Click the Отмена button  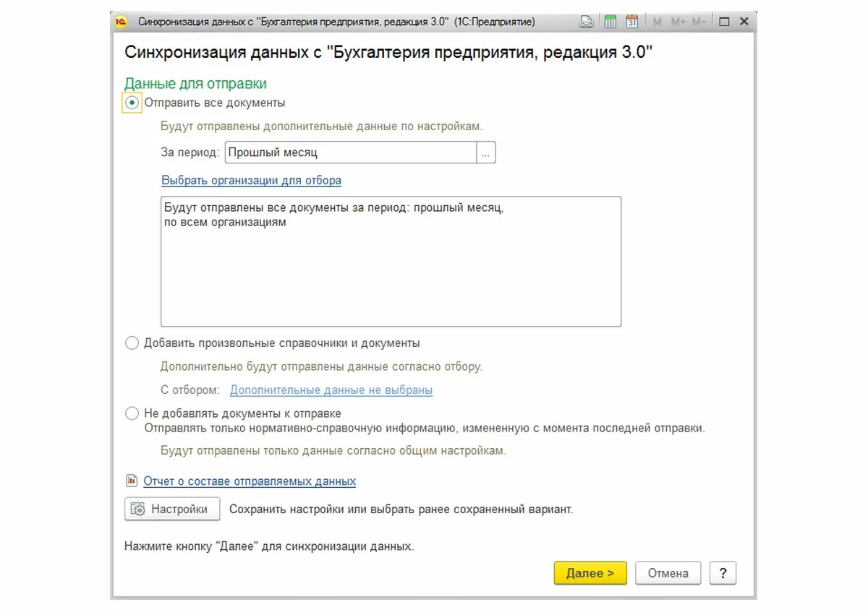pos(668,574)
